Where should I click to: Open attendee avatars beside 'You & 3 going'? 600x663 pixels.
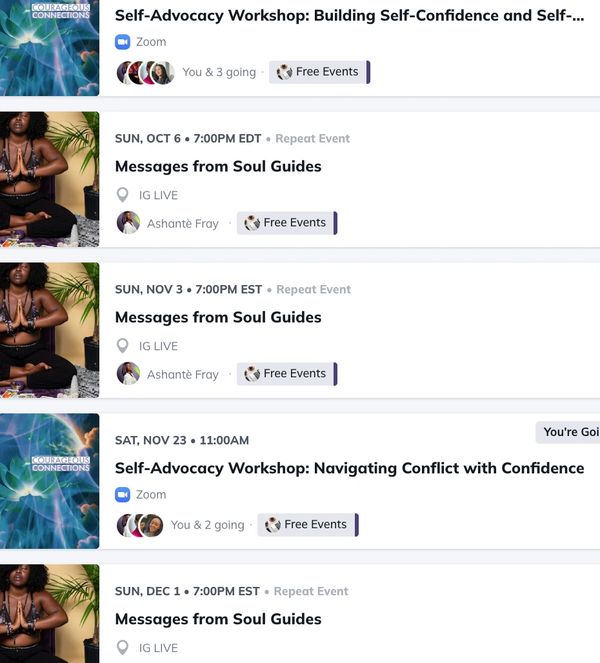point(145,72)
